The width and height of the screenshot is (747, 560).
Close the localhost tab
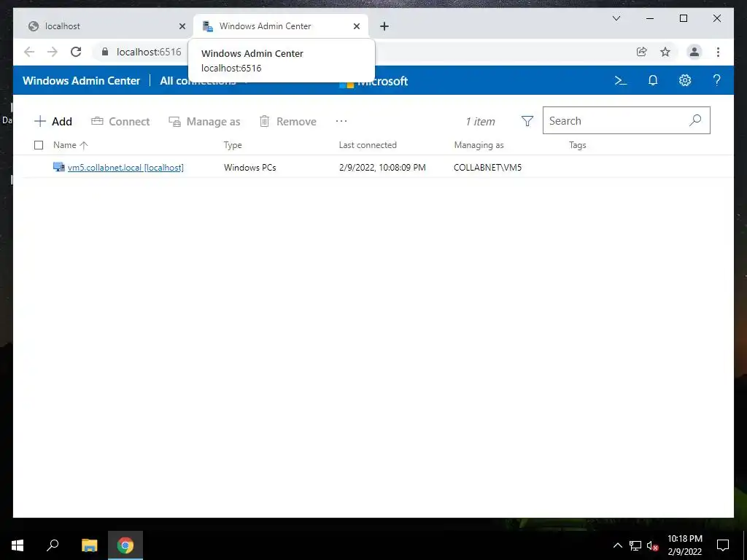(182, 26)
